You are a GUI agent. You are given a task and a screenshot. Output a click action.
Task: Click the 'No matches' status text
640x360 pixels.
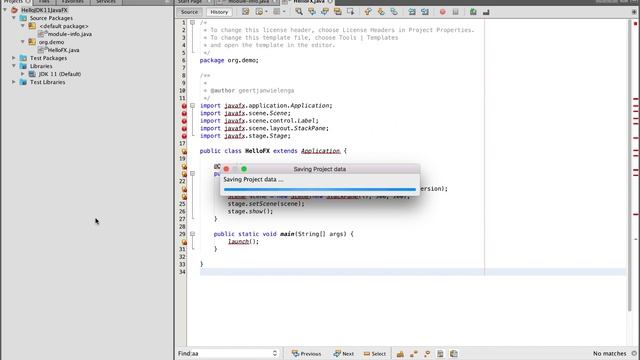pos(609,353)
